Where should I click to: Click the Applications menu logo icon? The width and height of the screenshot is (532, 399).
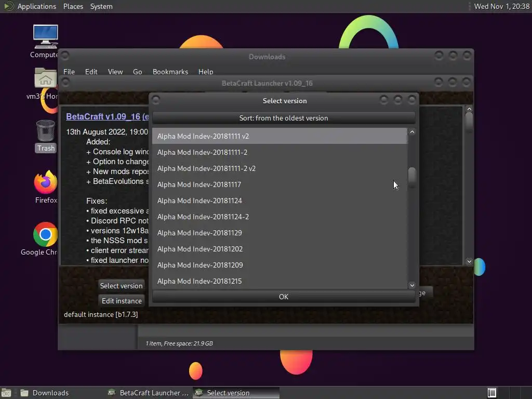pyautogui.click(x=8, y=6)
